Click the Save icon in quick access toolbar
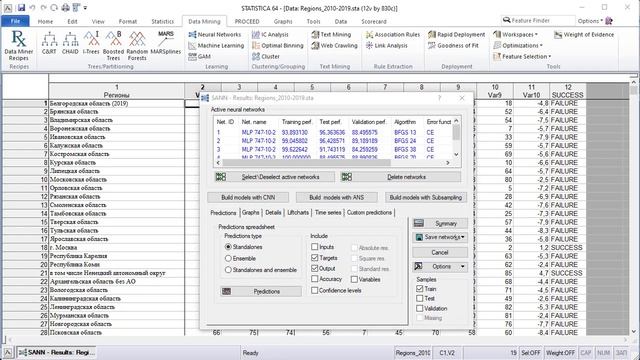 [21, 8]
